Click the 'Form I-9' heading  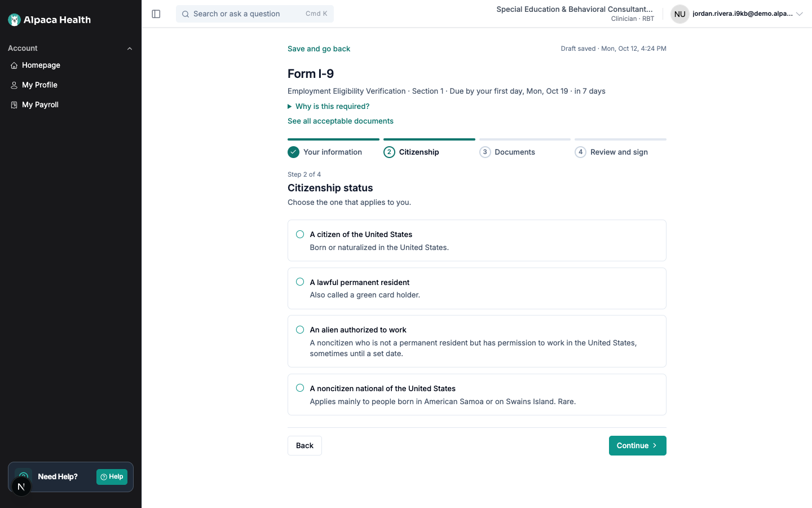(311, 73)
